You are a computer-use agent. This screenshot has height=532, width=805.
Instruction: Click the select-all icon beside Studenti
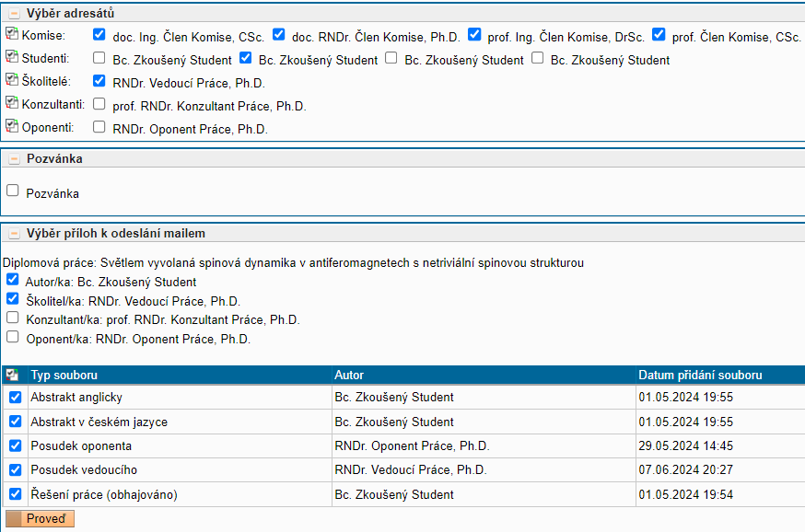[11, 57]
